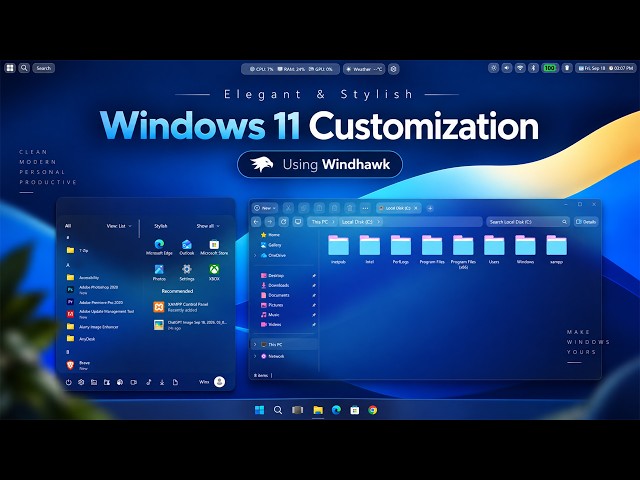
Task: Launch Google Chrome from the taskbar
Action: click(373, 410)
